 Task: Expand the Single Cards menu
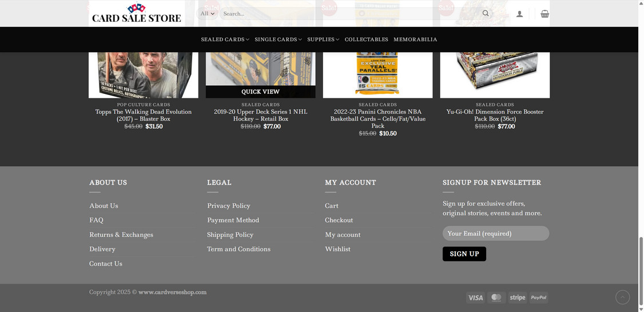pos(278,40)
